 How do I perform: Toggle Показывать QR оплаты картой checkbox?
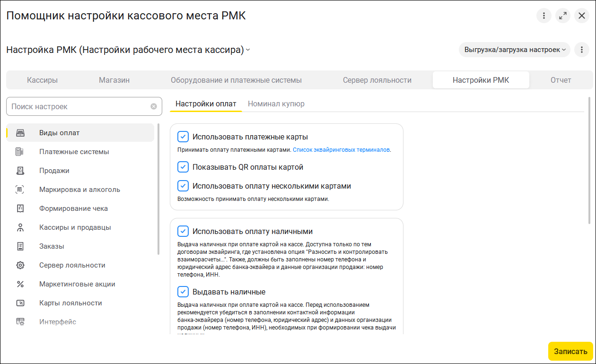[x=183, y=167]
